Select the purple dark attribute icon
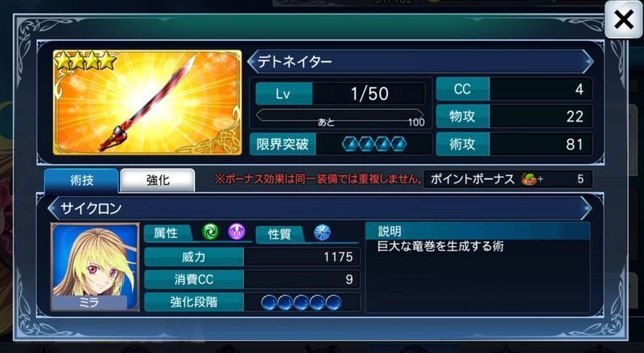This screenshot has height=353, width=644. point(237,232)
